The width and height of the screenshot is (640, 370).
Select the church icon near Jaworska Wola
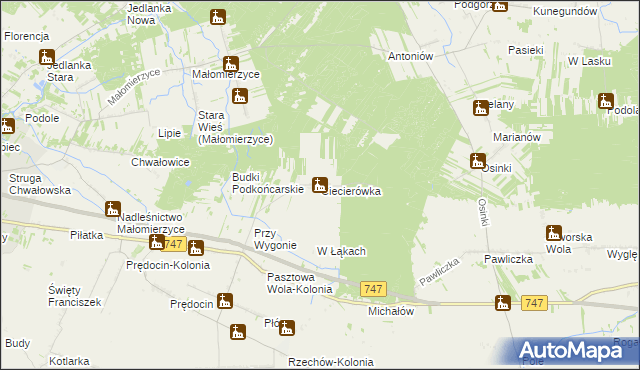(x=554, y=233)
